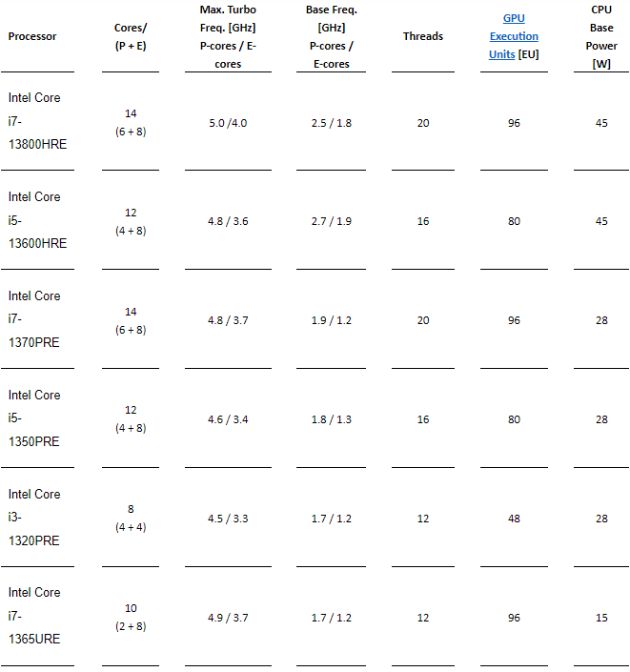This screenshot has width=630, height=672.
Task: Click the CPU Base Power column header
Action: click(601, 36)
